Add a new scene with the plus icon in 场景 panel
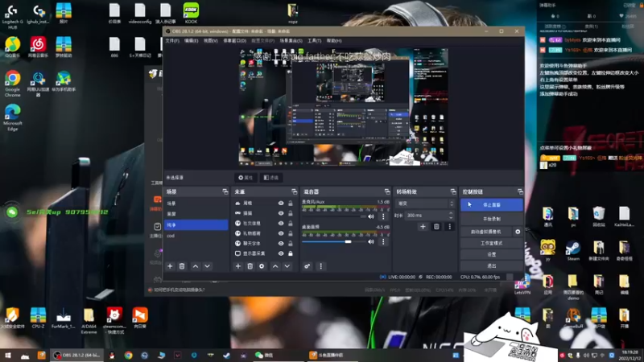 pos(170,266)
